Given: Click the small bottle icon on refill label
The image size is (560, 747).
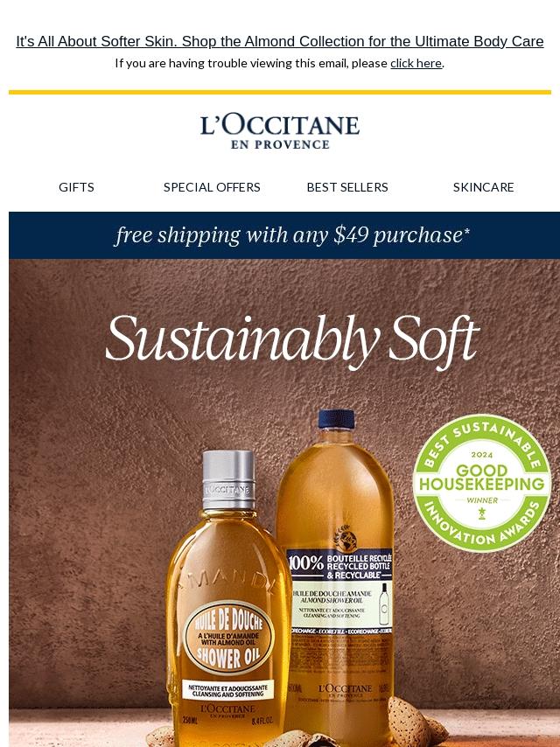Looking at the screenshot, I should (x=383, y=604).
